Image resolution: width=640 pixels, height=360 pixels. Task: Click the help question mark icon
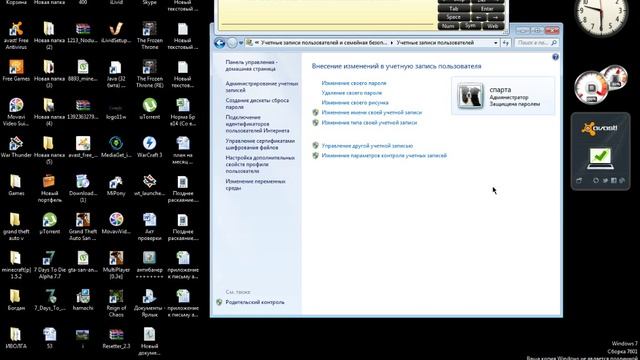tap(555, 57)
